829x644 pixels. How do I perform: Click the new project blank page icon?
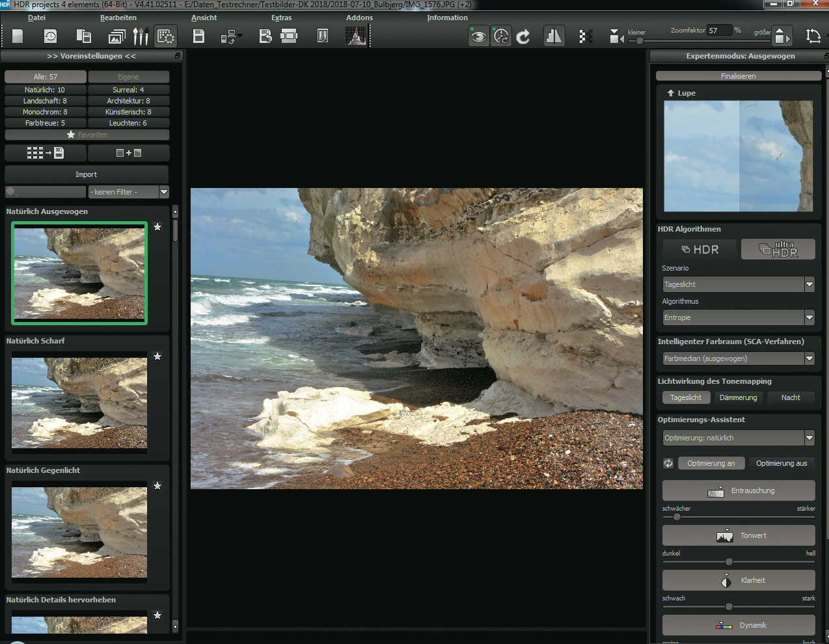(18, 36)
